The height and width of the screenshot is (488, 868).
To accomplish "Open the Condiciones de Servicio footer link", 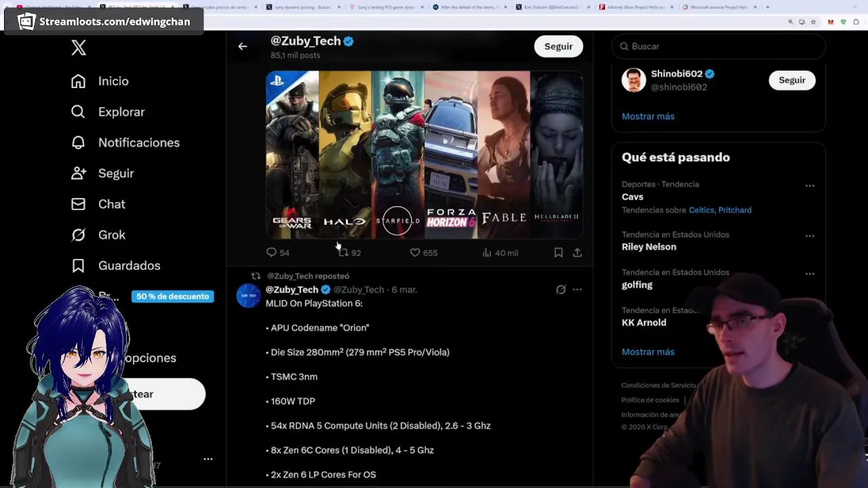I will click(x=658, y=385).
